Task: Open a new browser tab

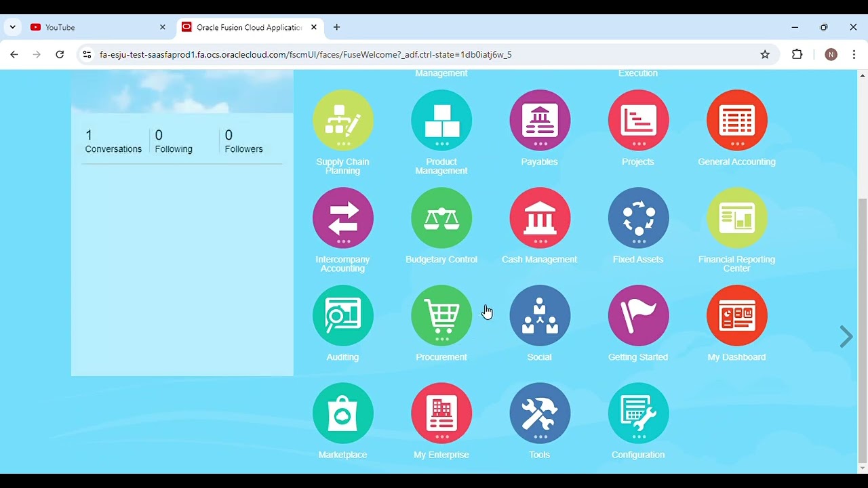Action: 337,27
